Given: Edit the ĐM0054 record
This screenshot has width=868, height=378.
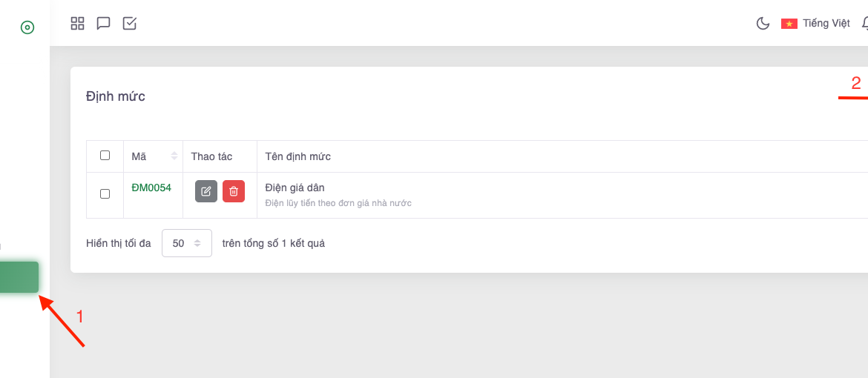Looking at the screenshot, I should (x=206, y=191).
